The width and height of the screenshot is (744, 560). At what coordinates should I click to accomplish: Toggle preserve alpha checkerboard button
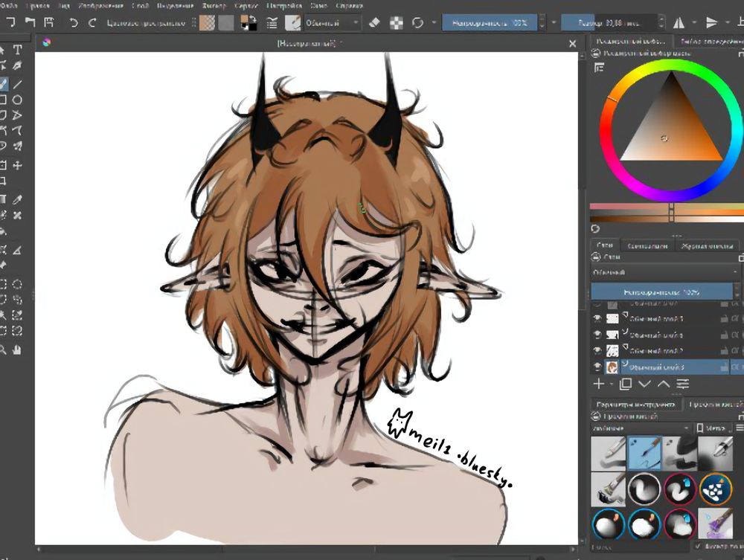point(397,22)
